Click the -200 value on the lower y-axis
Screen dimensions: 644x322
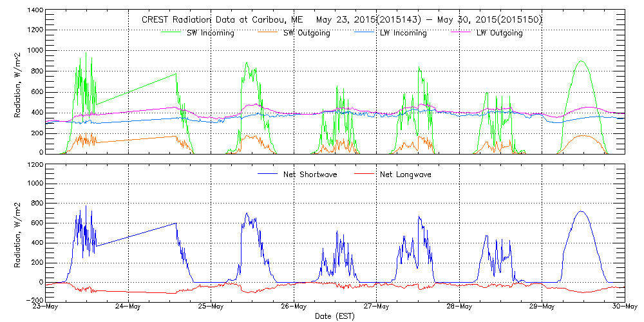[34, 300]
